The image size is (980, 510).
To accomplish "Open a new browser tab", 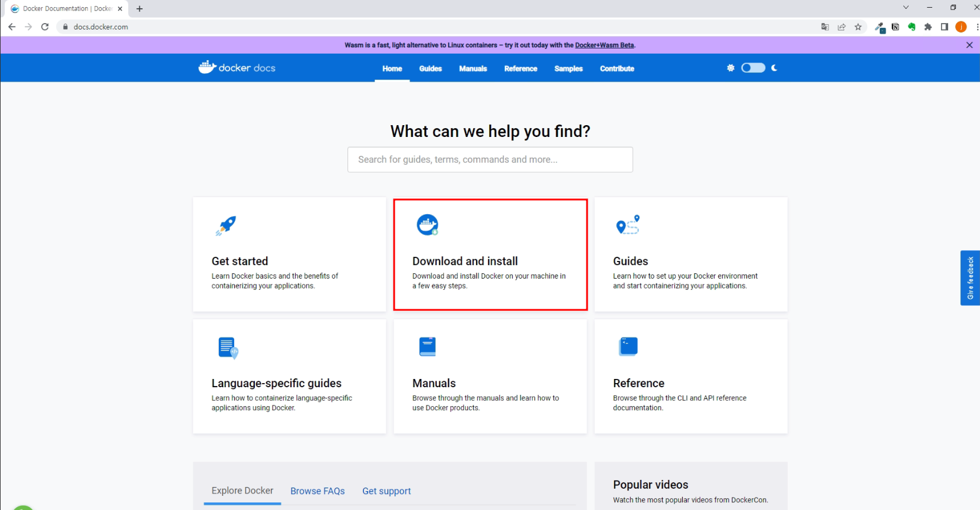I will [x=139, y=9].
